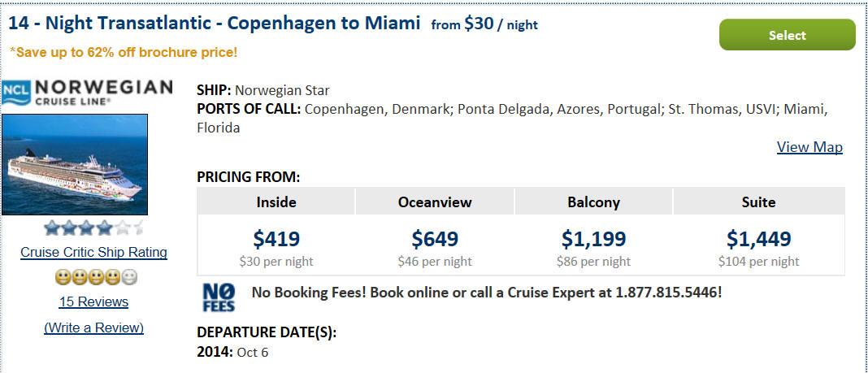
Task: Click the No Fees badge icon
Action: click(219, 297)
